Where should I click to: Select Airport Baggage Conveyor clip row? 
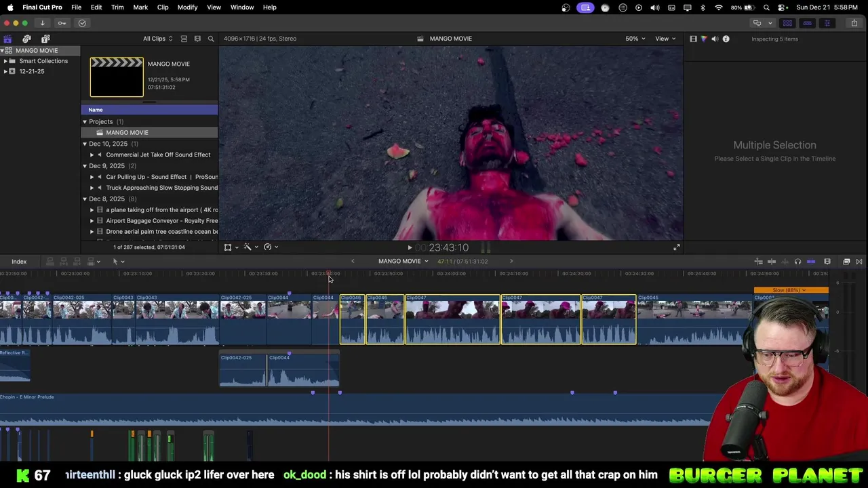coord(149,220)
